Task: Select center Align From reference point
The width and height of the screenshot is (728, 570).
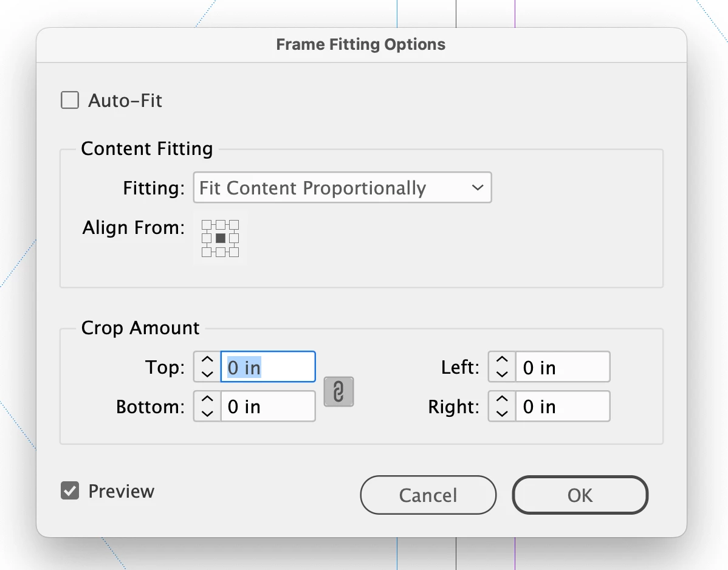Action: 221,238
